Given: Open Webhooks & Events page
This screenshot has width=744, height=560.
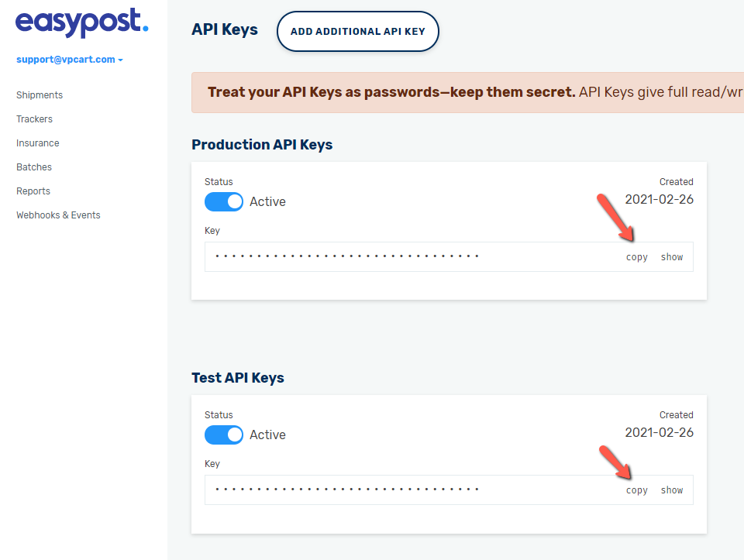Looking at the screenshot, I should coord(58,215).
